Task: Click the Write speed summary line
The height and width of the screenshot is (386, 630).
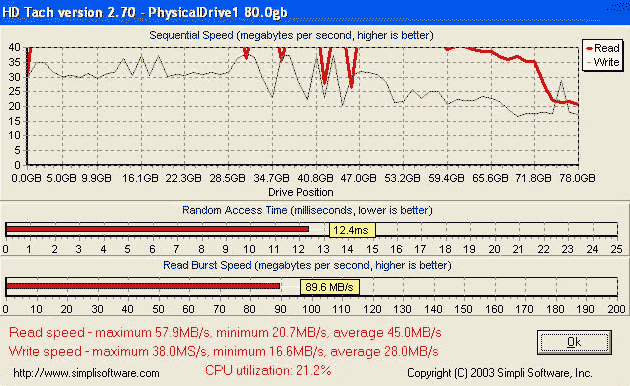Action: point(223,351)
